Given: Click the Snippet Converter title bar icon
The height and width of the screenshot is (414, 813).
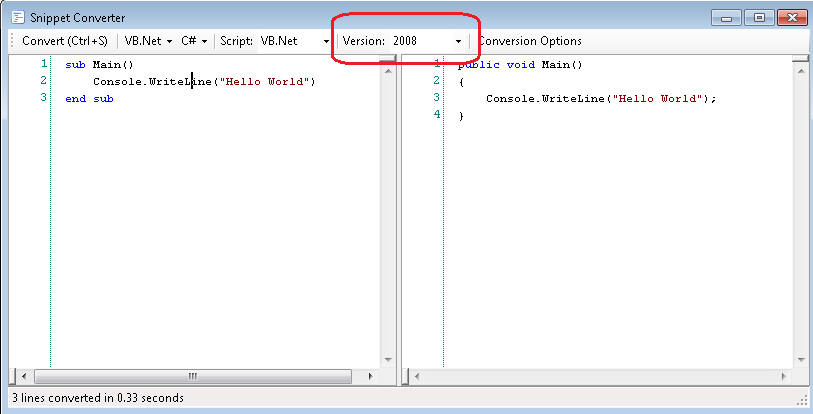Looking at the screenshot, I should [x=17, y=17].
